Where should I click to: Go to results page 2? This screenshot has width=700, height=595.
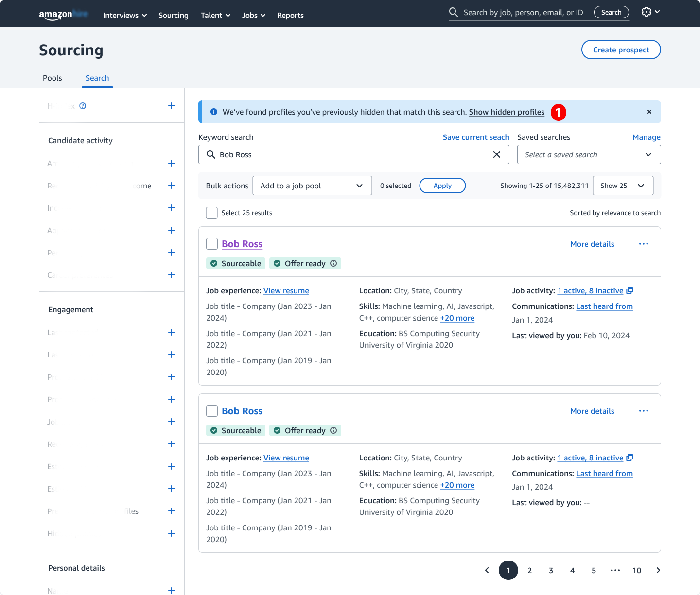(529, 570)
